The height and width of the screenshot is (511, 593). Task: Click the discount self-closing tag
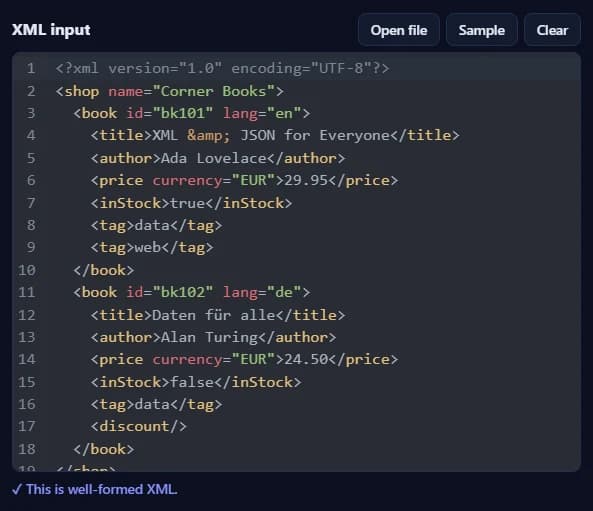[139, 426]
